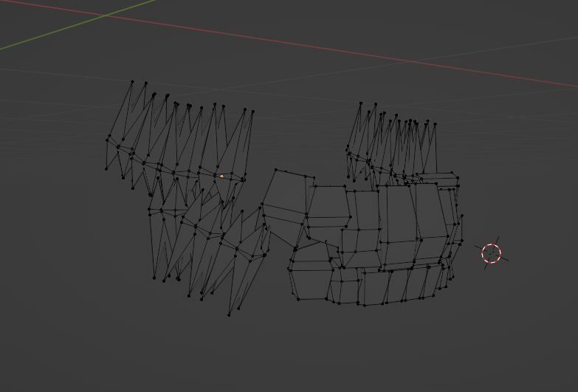This screenshot has height=392, width=578.
Task: Click the red-and-white 3D cursor circle
Action: pyautogui.click(x=492, y=253)
